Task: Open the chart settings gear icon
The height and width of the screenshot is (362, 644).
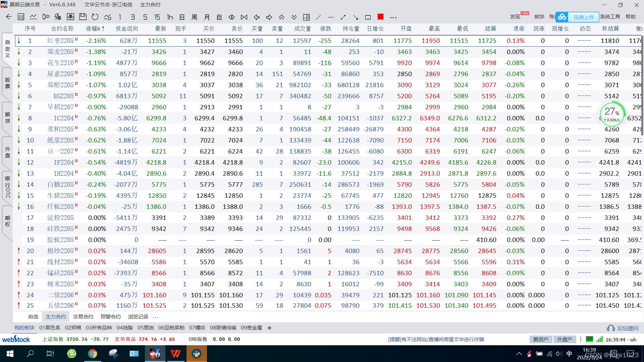Action: (x=108, y=17)
